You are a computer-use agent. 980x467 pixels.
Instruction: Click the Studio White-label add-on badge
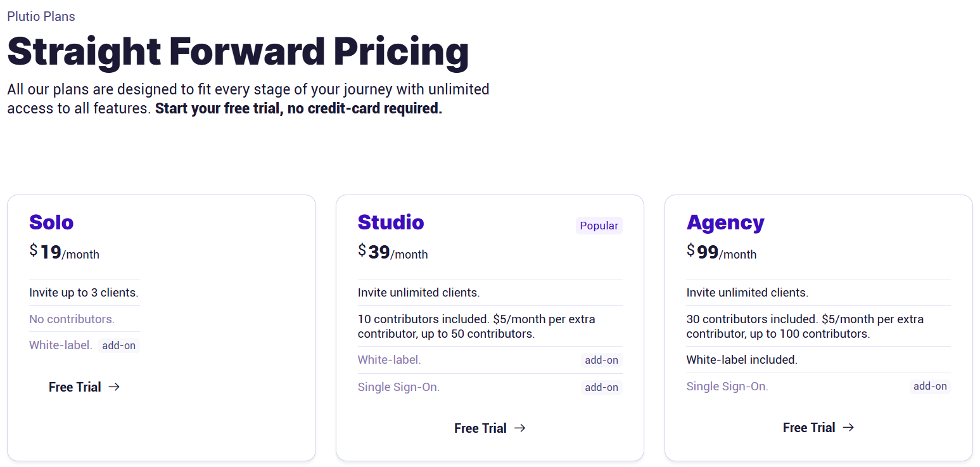(x=601, y=361)
